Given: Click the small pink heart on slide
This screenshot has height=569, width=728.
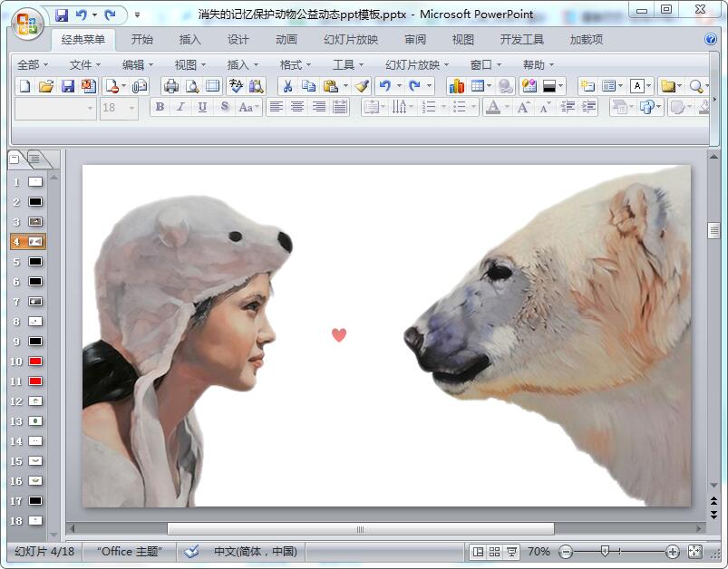Looking at the screenshot, I should (x=339, y=334).
